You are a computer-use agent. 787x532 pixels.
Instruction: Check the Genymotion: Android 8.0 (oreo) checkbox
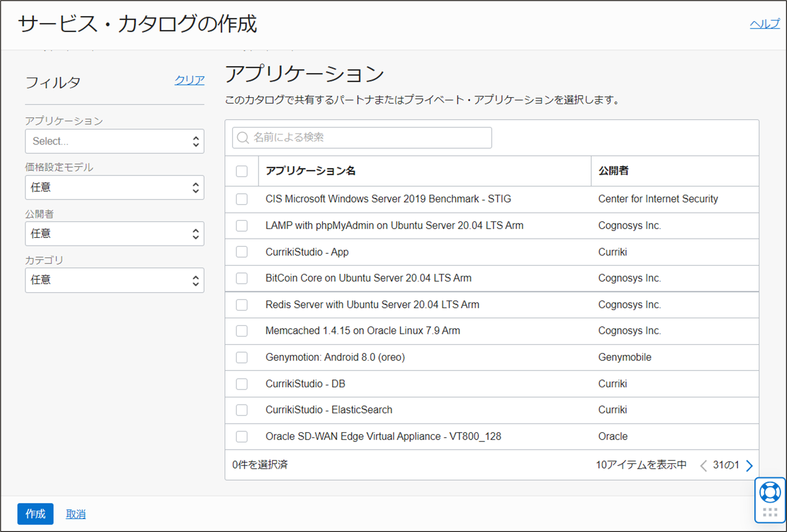click(242, 358)
